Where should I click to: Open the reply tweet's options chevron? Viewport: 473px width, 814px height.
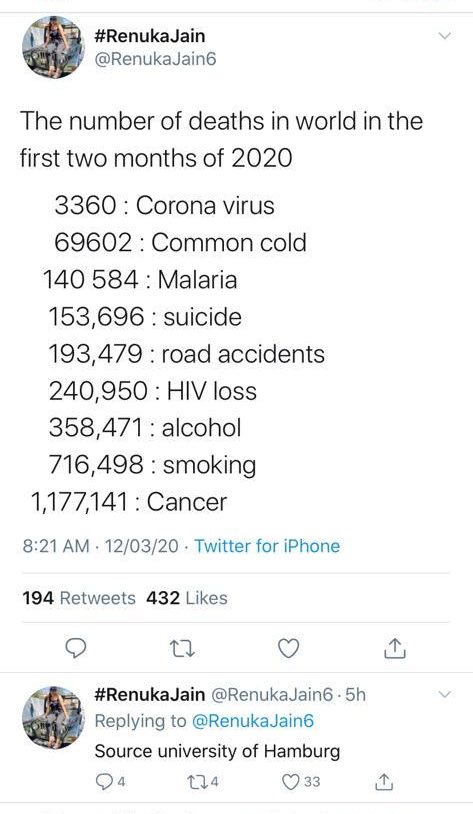pos(445,694)
